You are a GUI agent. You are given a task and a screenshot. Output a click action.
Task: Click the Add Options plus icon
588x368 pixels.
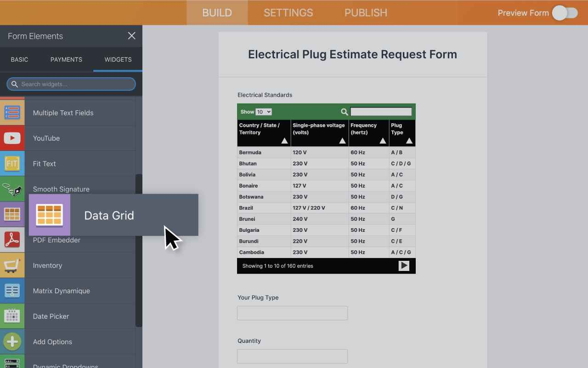[x=12, y=341]
